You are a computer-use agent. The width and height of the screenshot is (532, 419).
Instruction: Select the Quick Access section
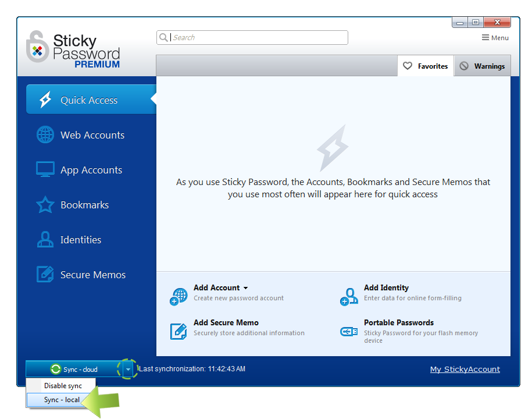point(91,100)
